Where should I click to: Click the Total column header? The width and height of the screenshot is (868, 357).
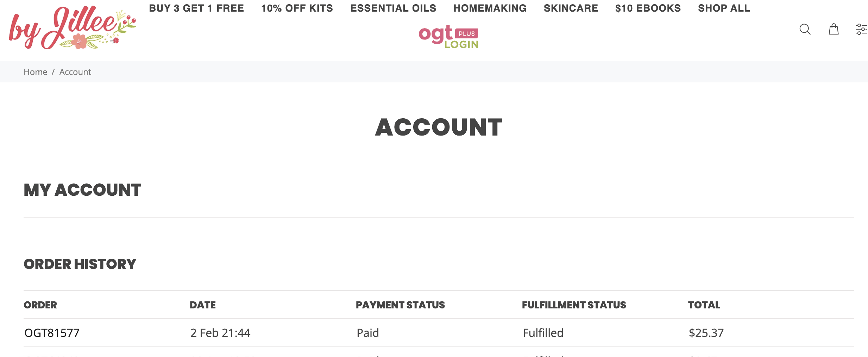(x=704, y=305)
